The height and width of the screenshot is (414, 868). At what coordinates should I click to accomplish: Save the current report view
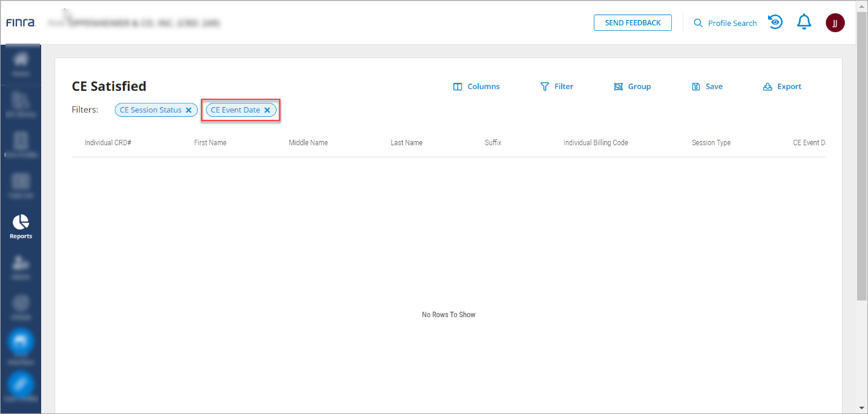pos(707,87)
